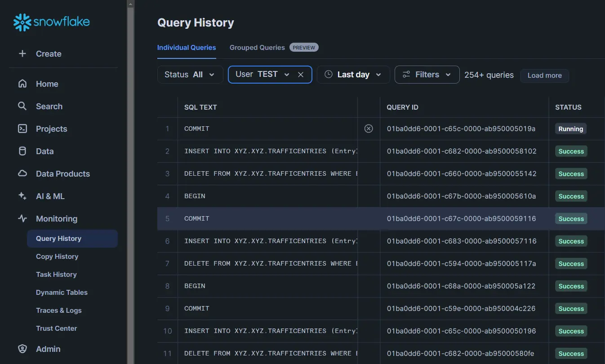This screenshot has width=605, height=364.
Task: Open Trust Center page
Action: [x=57, y=328]
